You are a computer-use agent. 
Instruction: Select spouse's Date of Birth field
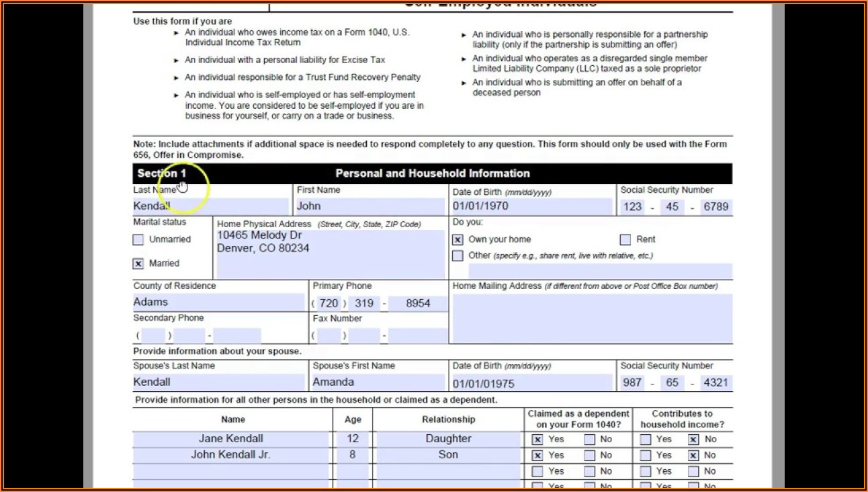click(532, 383)
